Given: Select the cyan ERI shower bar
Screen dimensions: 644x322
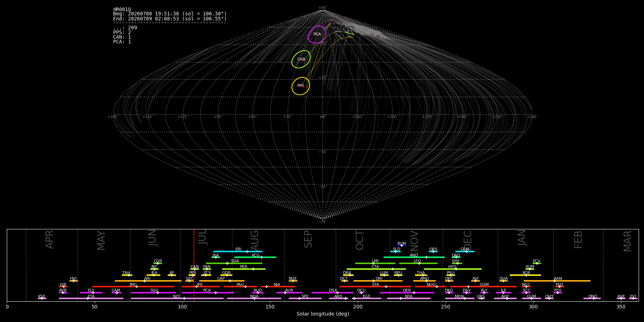Looking at the screenshot, I should (238, 252).
